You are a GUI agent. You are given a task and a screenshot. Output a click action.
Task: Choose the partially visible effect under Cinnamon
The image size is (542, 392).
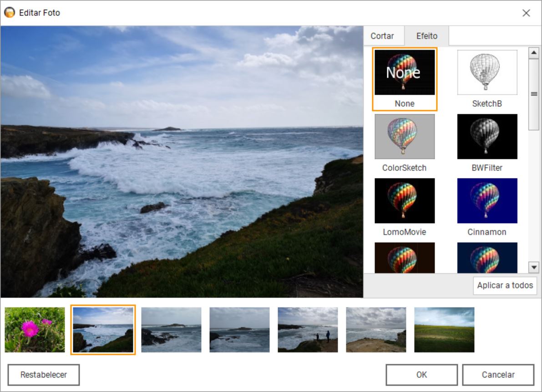[487, 258]
